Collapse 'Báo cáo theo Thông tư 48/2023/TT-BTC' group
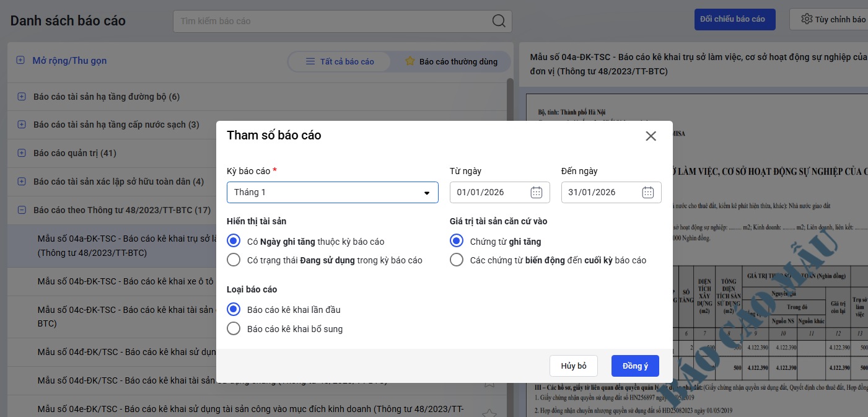The image size is (868, 417). tap(22, 210)
